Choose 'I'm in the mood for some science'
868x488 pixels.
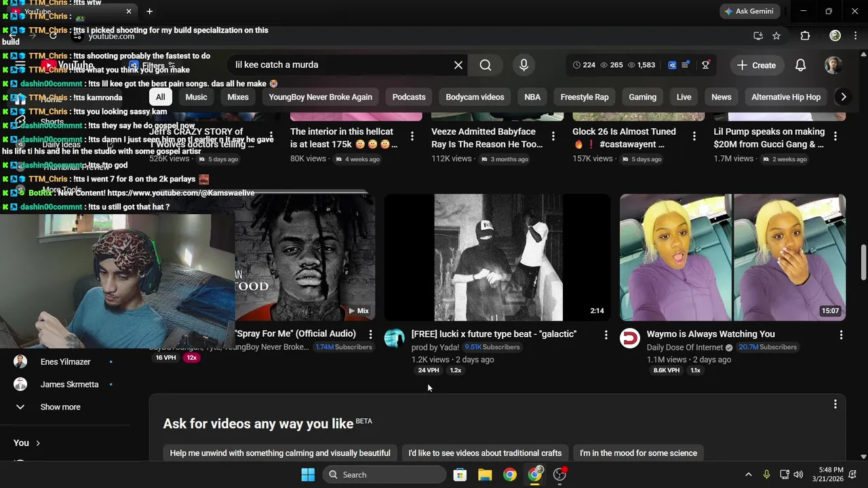638,453
